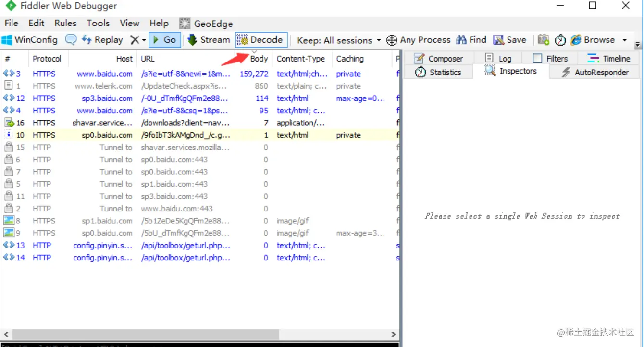
Task: Click the camera screenshot icon
Action: 543,40
